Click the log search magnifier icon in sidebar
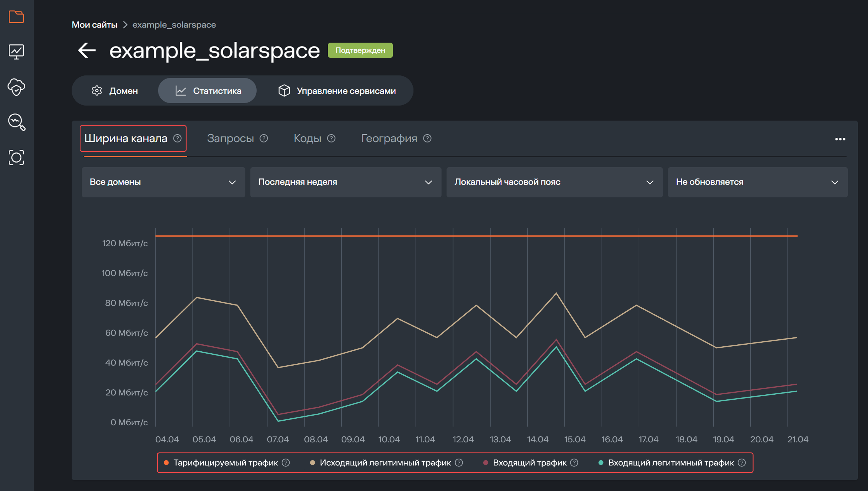The image size is (868, 491). click(x=16, y=122)
